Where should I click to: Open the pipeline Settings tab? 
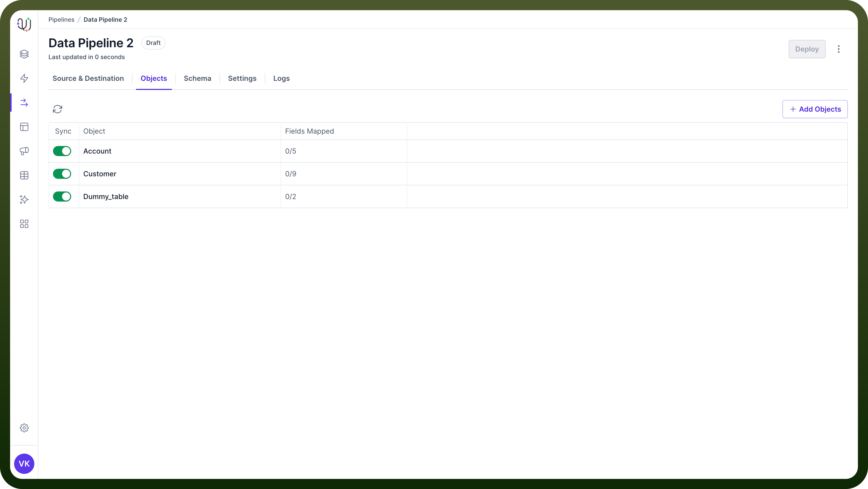coord(242,78)
